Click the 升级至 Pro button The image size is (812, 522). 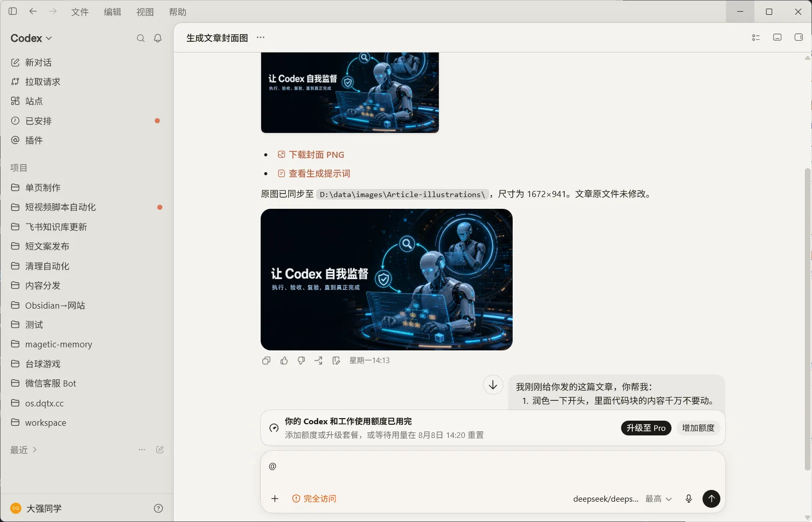point(646,428)
